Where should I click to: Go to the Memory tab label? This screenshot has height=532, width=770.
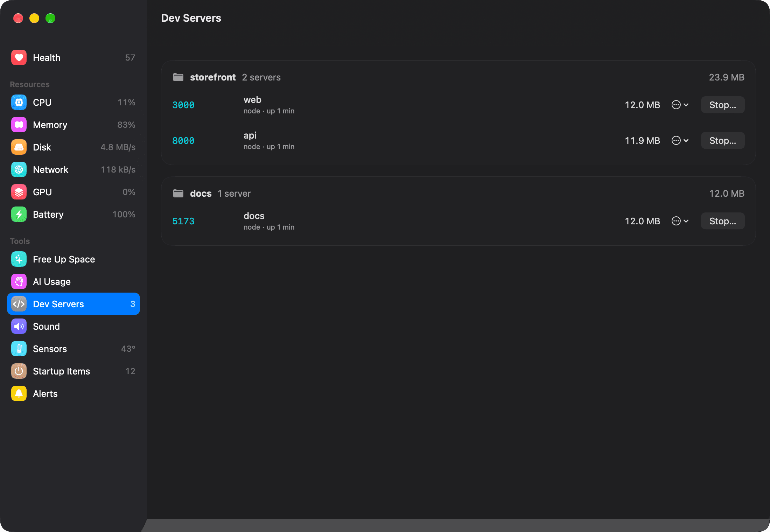(x=50, y=125)
